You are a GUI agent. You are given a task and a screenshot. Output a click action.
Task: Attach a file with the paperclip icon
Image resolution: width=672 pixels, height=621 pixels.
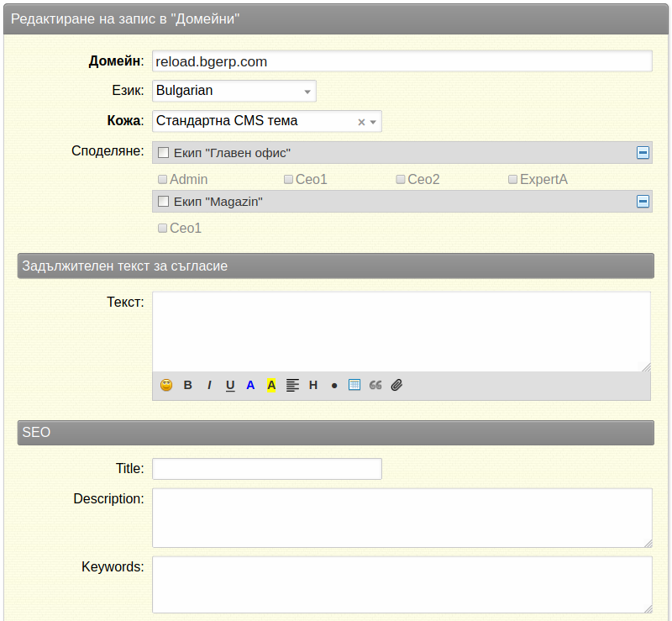tap(396, 385)
